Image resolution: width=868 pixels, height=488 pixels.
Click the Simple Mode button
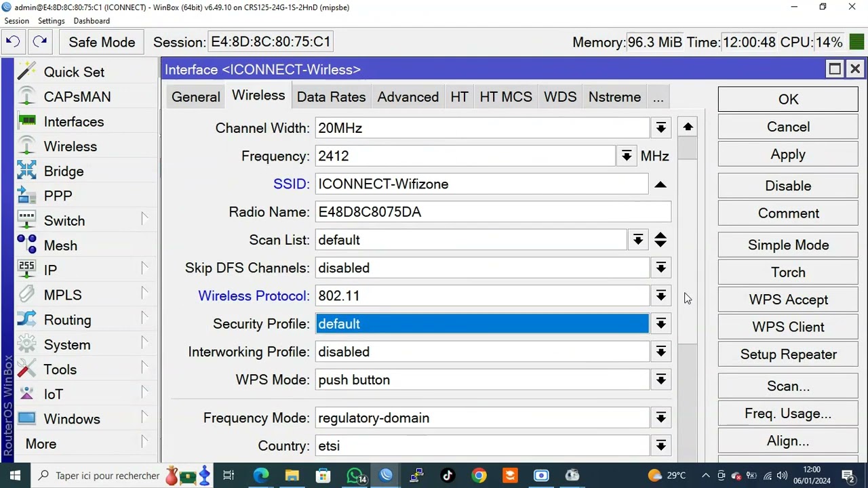click(788, 245)
